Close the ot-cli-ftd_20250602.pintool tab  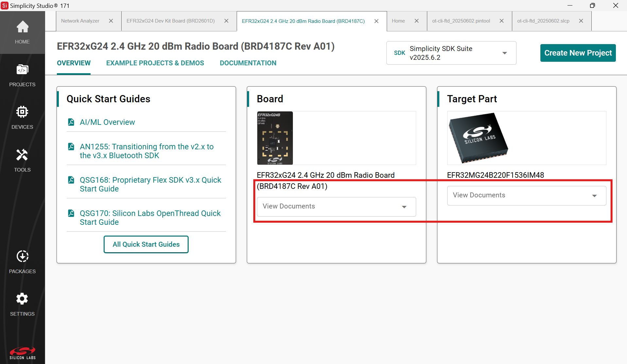502,21
